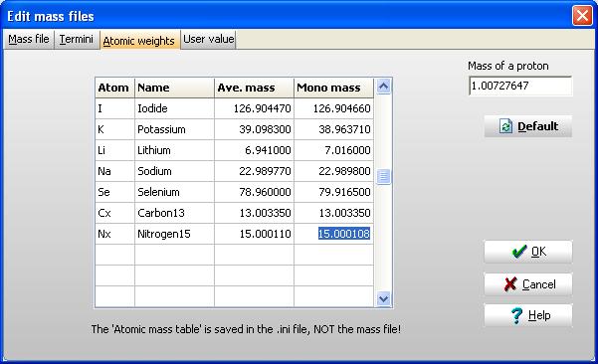
Task: Cancel the mass file edits
Action: tap(528, 284)
